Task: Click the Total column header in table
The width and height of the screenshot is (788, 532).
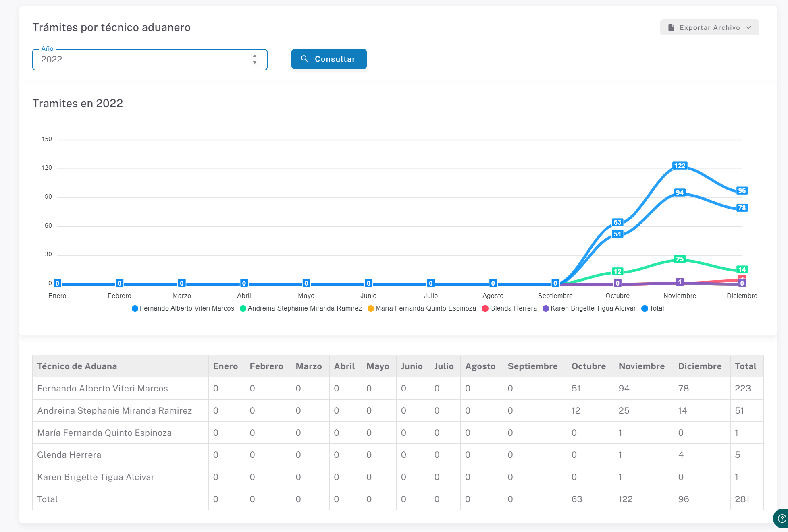Action: click(745, 366)
